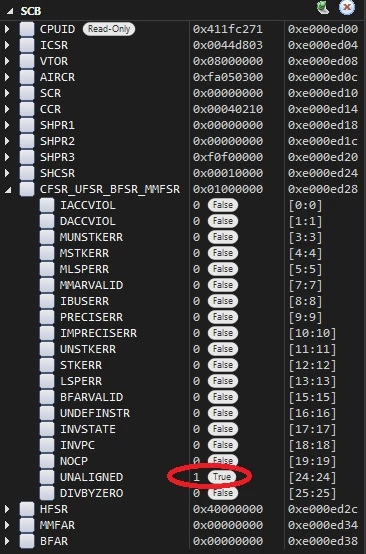The height and width of the screenshot is (554, 366).
Task: Expand the BFAR register node
Action: pyautogui.click(x=7, y=541)
